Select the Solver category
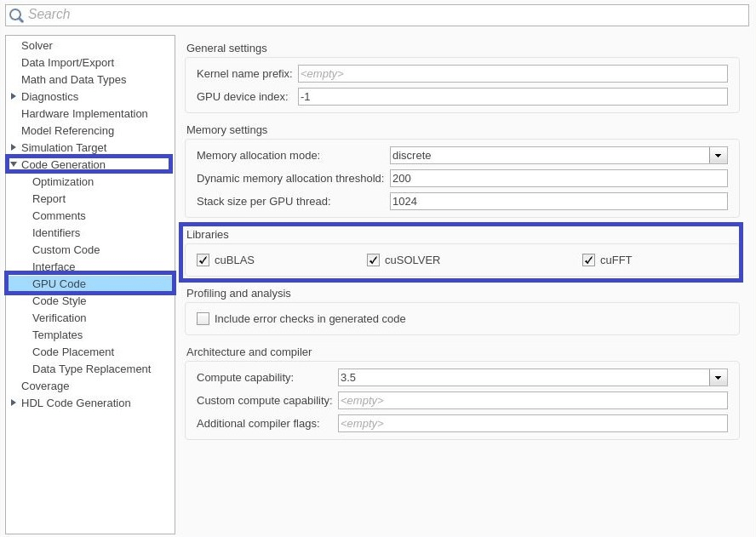This screenshot has width=756, height=537. 37,46
